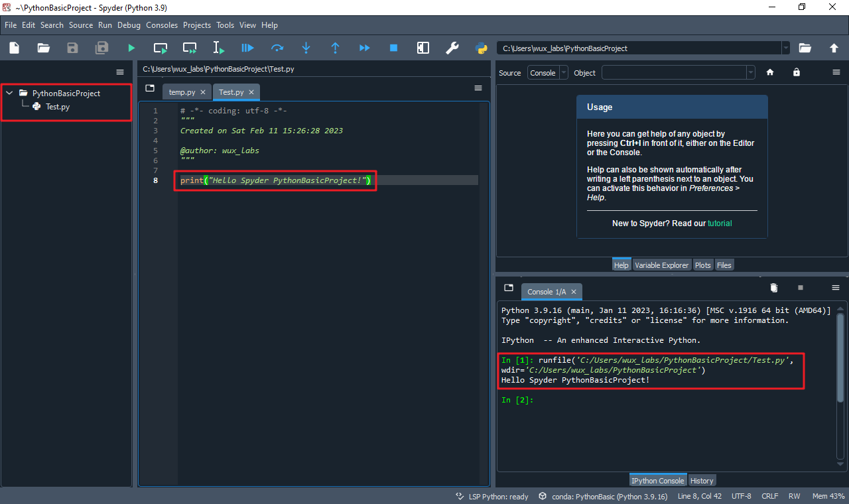Browse console tabs icon
The image size is (849, 504).
point(509,288)
